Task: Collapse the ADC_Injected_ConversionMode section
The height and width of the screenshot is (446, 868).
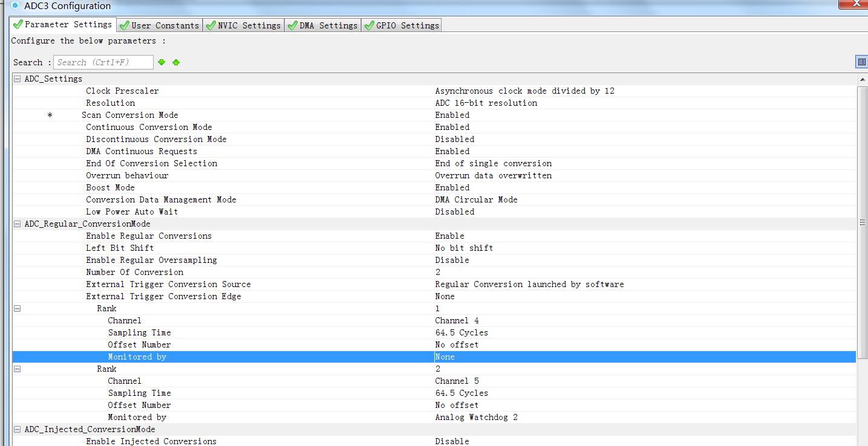Action: pyautogui.click(x=18, y=429)
